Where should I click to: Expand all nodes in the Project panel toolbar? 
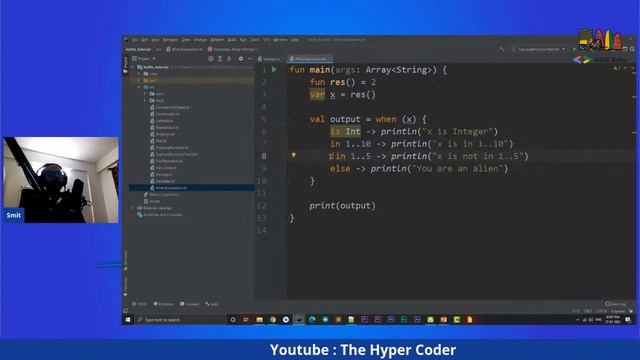click(220, 59)
